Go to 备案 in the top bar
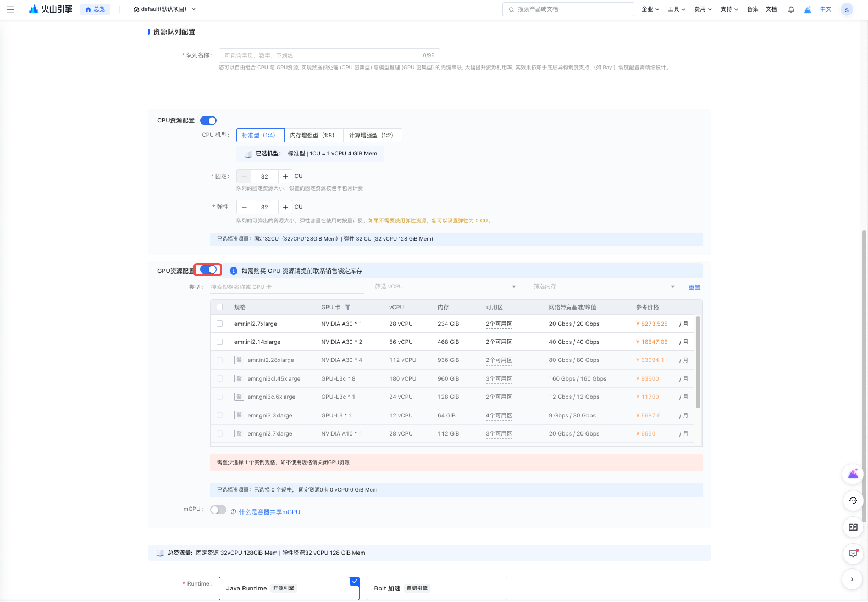868x602 pixels. pos(753,9)
